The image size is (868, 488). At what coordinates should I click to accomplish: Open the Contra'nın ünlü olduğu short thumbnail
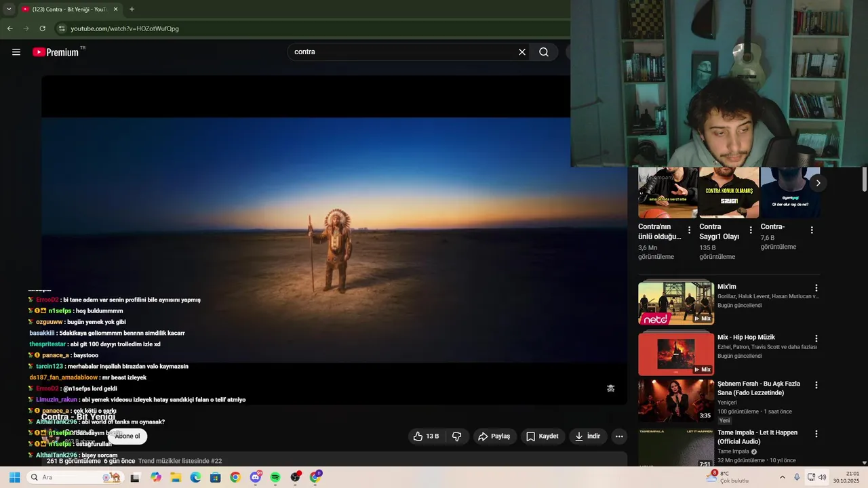tap(667, 192)
